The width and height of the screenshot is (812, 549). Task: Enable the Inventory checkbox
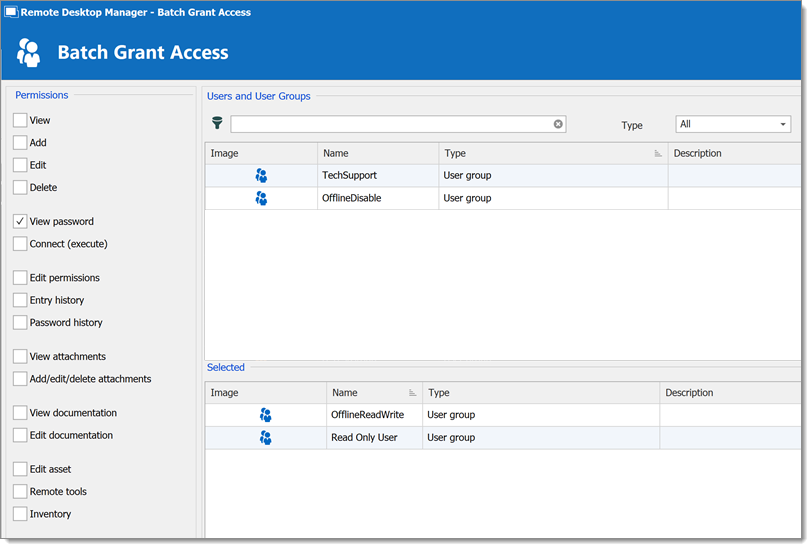[20, 514]
